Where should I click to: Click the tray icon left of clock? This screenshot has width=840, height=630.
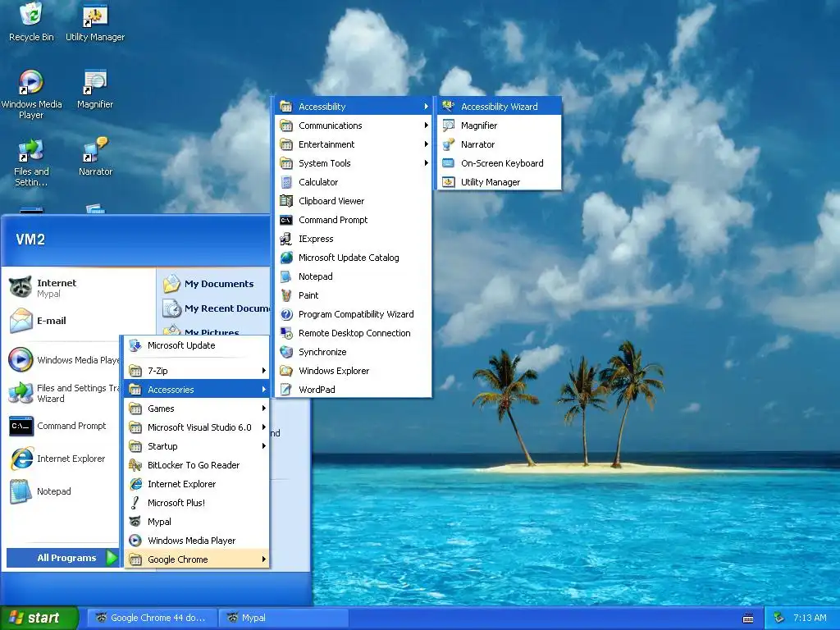tap(778, 618)
